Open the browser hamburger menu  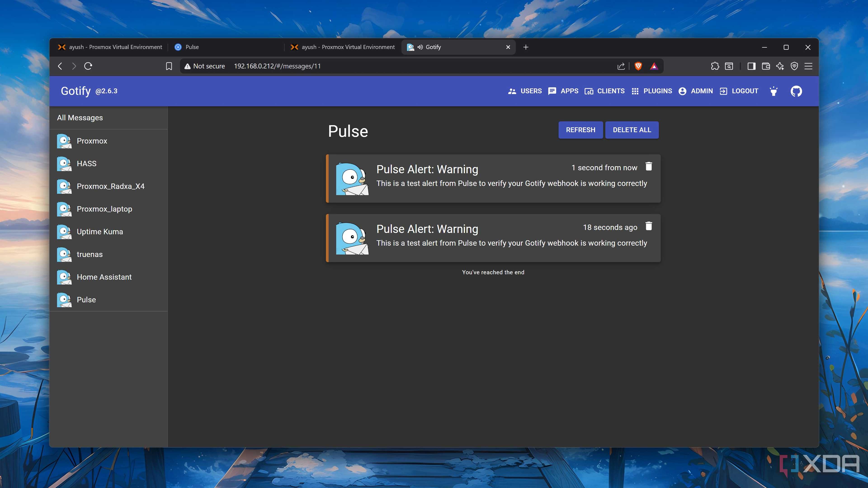(x=808, y=66)
